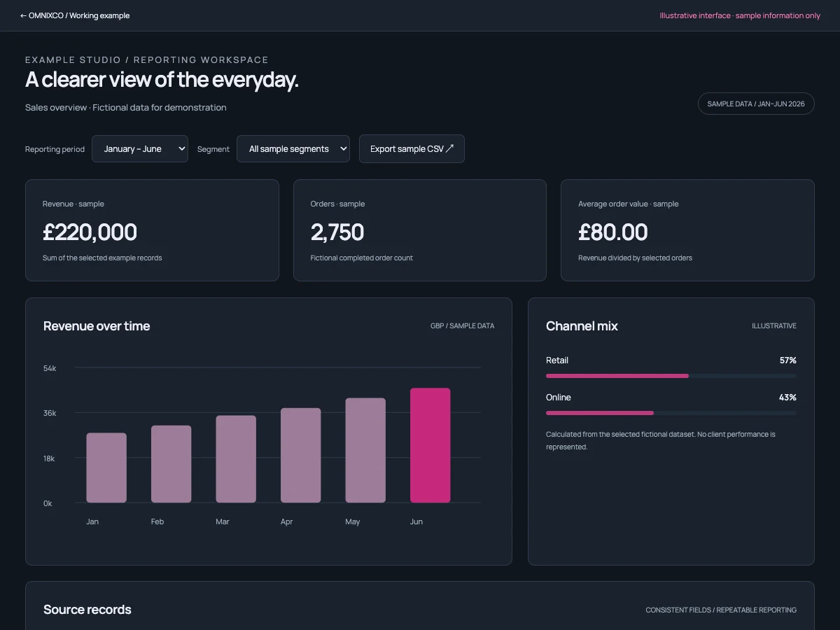The height and width of the screenshot is (630, 840).
Task: Click the 18k axis label
Action: 50,458
